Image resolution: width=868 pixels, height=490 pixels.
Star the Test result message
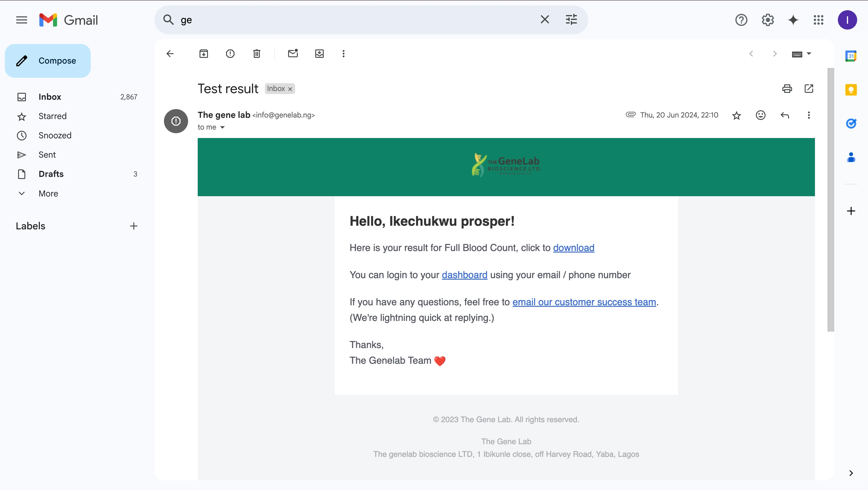[x=736, y=116]
